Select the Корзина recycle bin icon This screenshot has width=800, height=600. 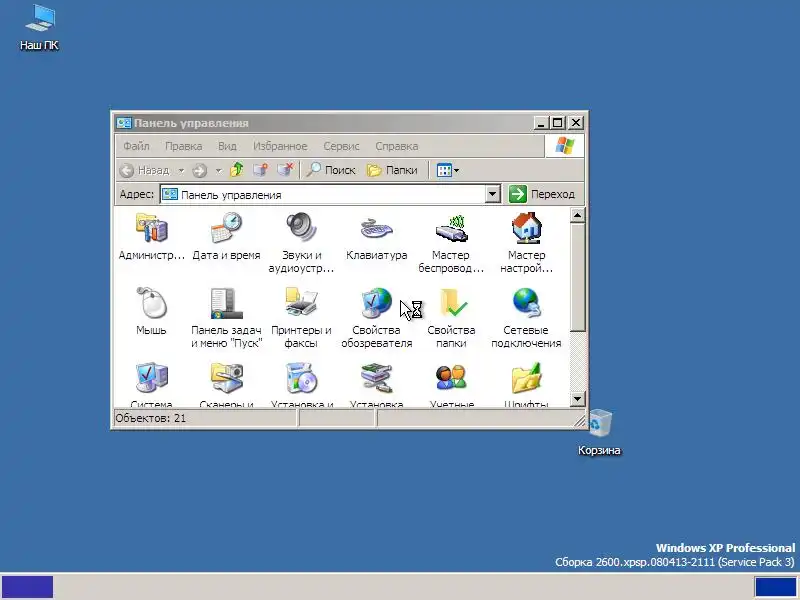(x=599, y=432)
